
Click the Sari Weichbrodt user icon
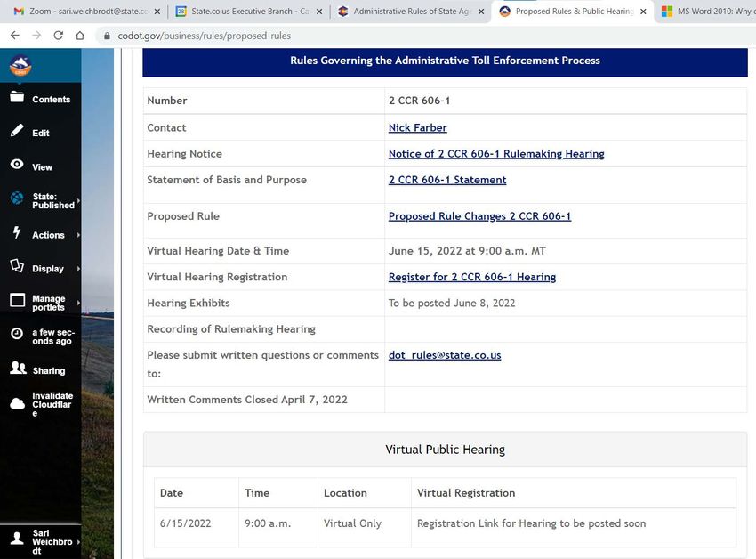pos(17,538)
